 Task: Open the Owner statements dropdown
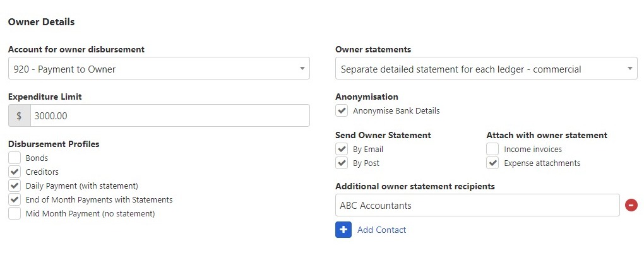point(486,69)
